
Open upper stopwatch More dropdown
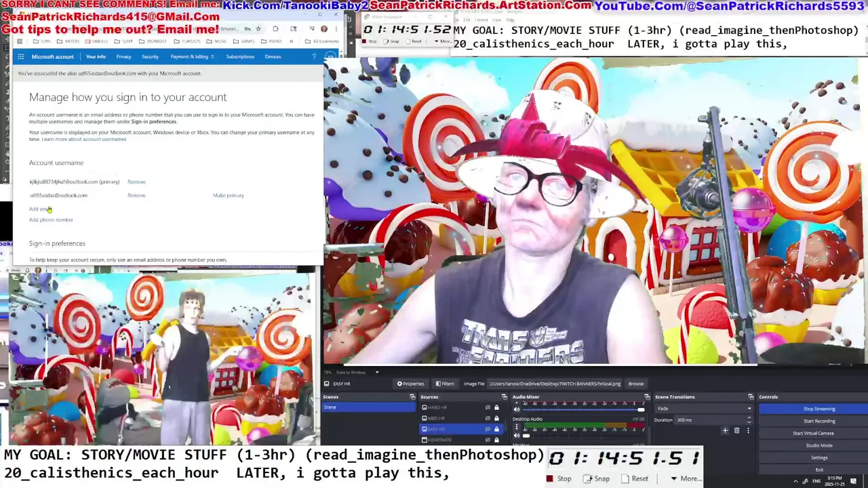tap(443, 41)
